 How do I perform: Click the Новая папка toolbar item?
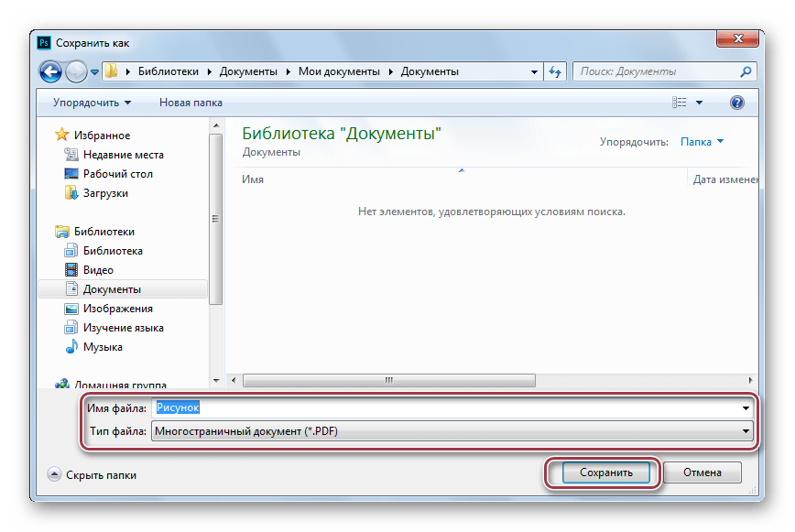[x=191, y=103]
